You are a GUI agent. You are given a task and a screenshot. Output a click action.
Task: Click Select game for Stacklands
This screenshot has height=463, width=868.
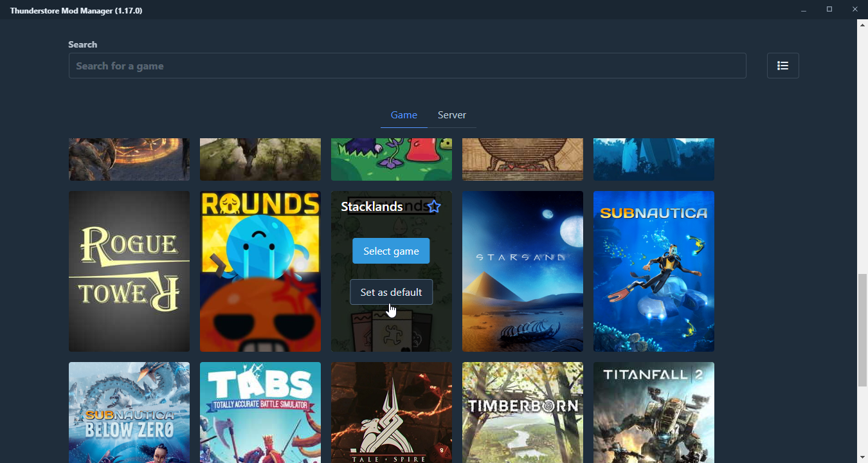pos(391,251)
